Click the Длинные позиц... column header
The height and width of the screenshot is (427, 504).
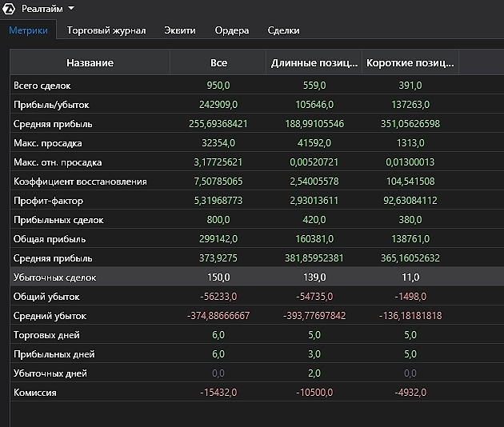(x=314, y=62)
